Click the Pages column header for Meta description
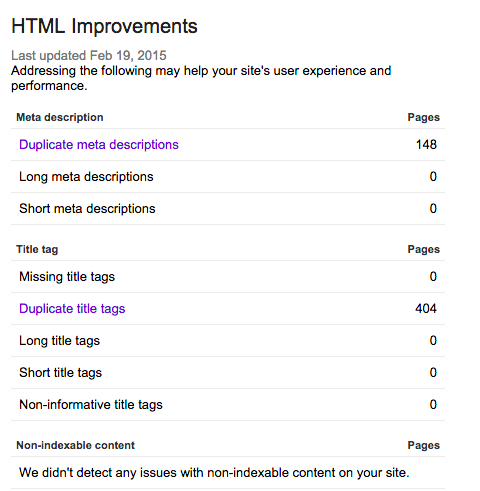The height and width of the screenshot is (491, 480). pyautogui.click(x=424, y=117)
